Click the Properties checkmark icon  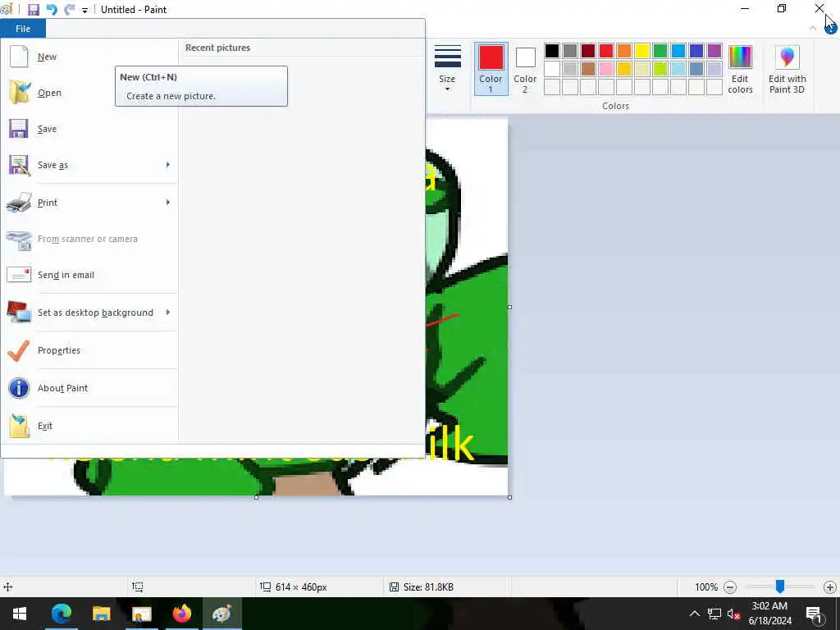point(19,350)
